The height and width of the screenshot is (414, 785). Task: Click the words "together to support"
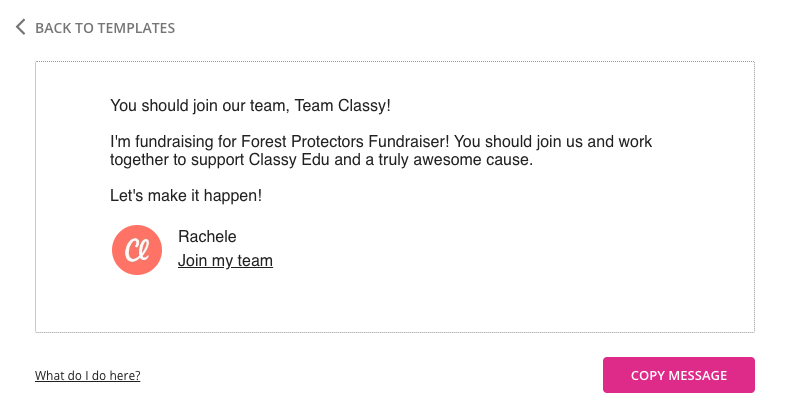(x=177, y=160)
